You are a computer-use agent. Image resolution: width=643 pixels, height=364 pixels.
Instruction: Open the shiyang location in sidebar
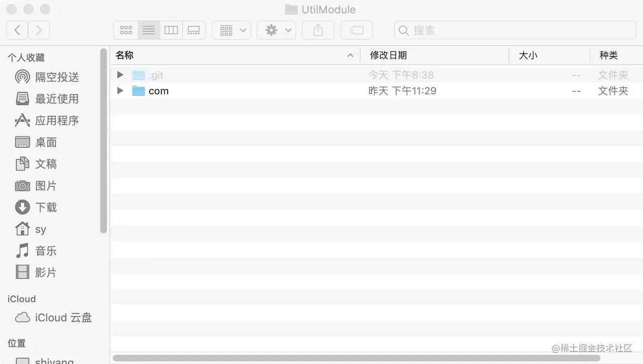pos(45,361)
